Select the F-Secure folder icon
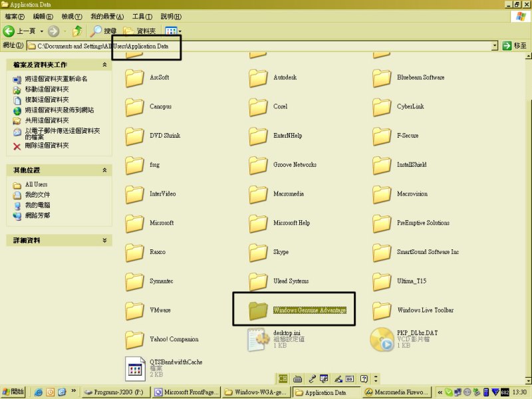Viewport: 532px width, 399px height. tap(382, 136)
